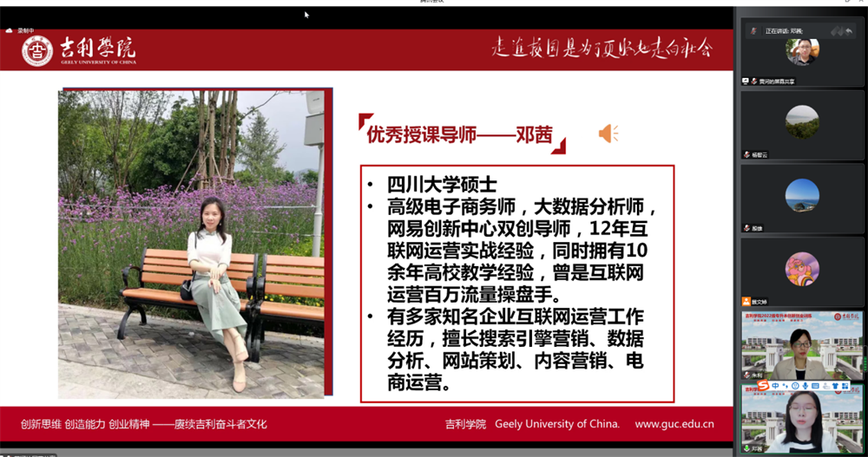Open the Sogou soft keyboard
Image resolution: width=868 pixels, height=457 pixels.
point(815,386)
